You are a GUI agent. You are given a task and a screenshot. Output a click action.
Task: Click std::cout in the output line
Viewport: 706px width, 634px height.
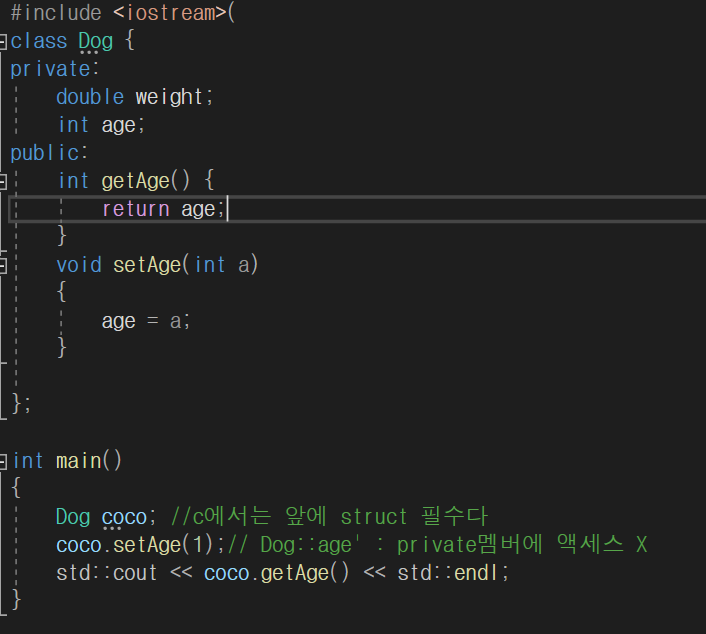[107, 573]
